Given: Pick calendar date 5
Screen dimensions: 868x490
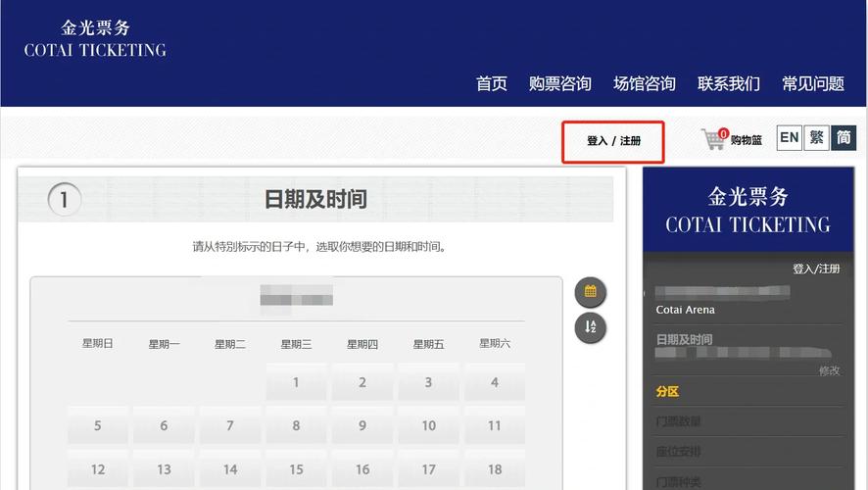Looking at the screenshot, I should [97, 425].
